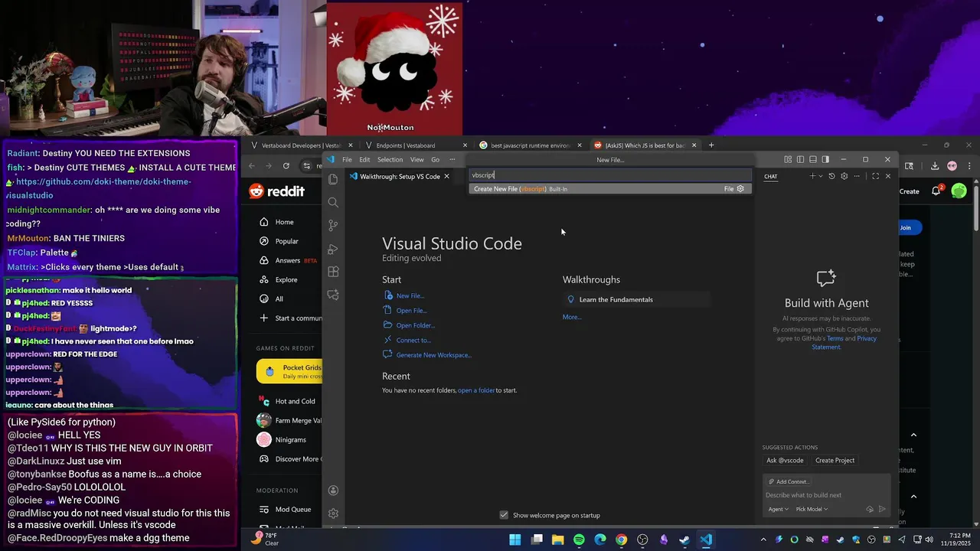980x551 pixels.
Task: Open the Search view in VS Code activity bar
Action: 333,202
